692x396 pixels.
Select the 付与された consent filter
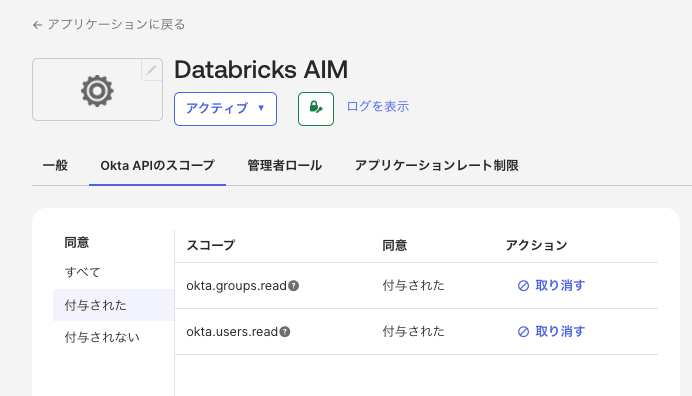(113, 305)
